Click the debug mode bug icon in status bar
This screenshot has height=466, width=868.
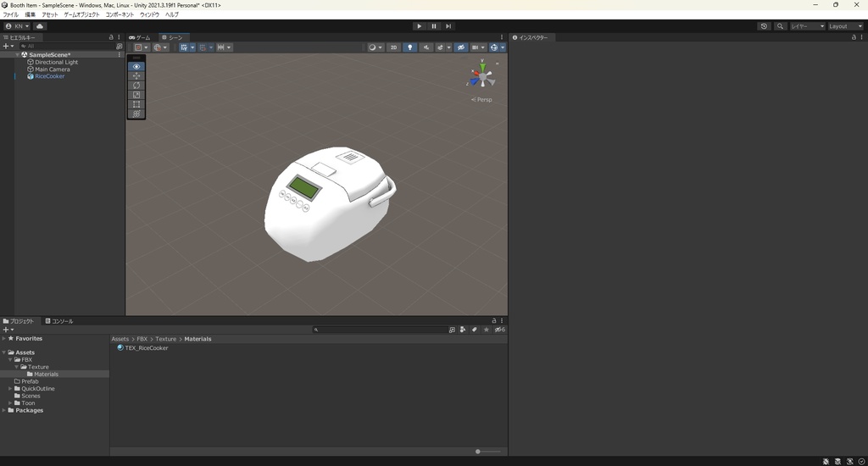tap(826, 461)
